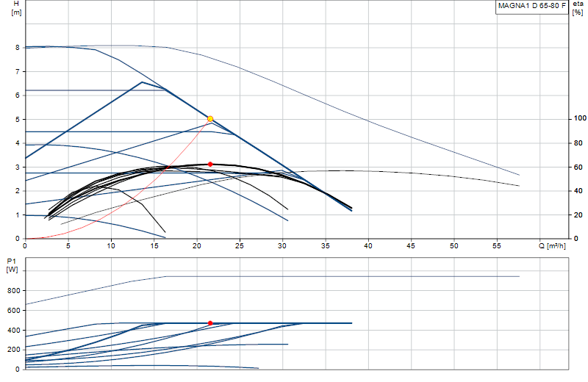Screen dimensions: 588x382
Task: Click the 8 tick on H axis
Action: (17, 48)
